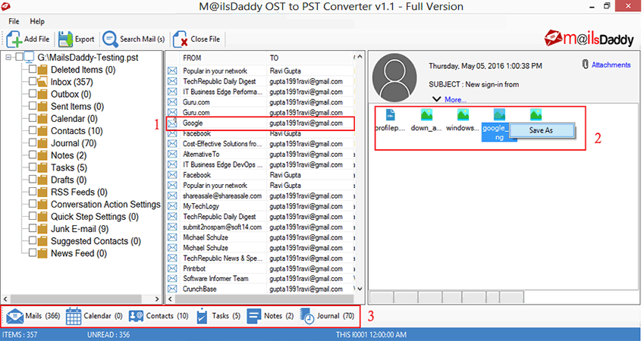Click the Close File toolbar icon
This screenshot has height=341, width=644.
coord(181,39)
